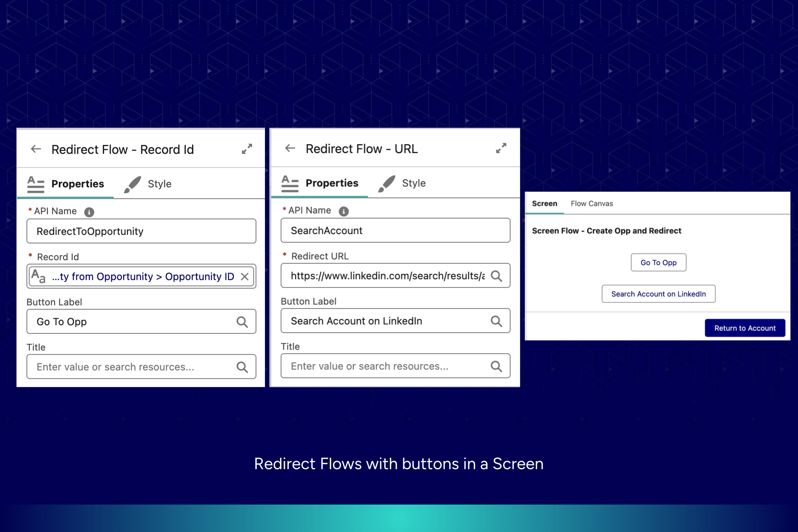Click search icon in Search Account on LinkedIn field

496,321
